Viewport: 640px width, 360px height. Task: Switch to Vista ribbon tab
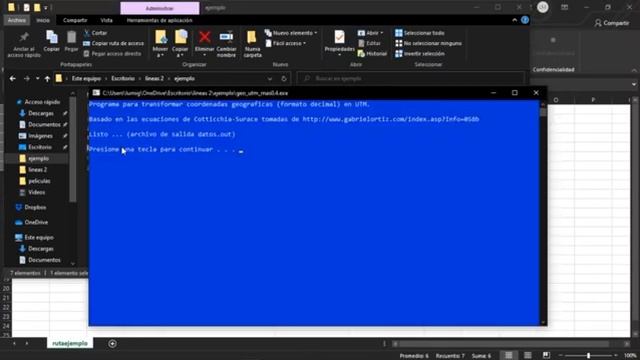tap(106, 20)
